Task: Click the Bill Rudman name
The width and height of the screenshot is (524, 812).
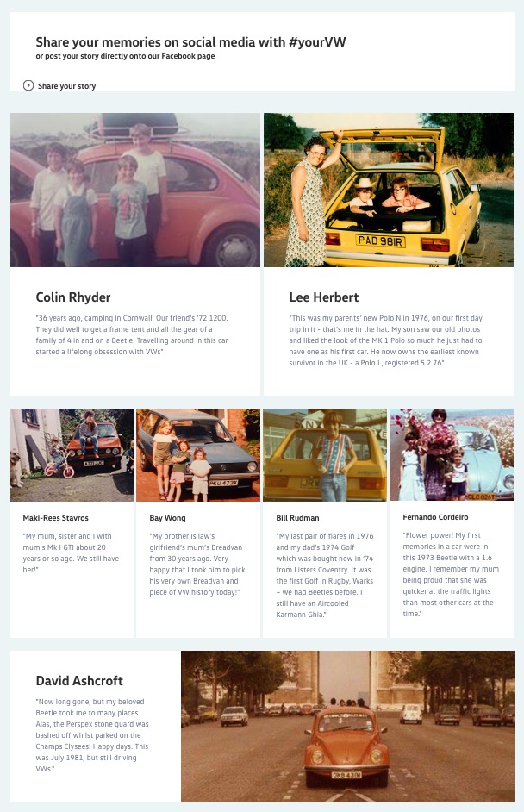Action: pos(297,518)
